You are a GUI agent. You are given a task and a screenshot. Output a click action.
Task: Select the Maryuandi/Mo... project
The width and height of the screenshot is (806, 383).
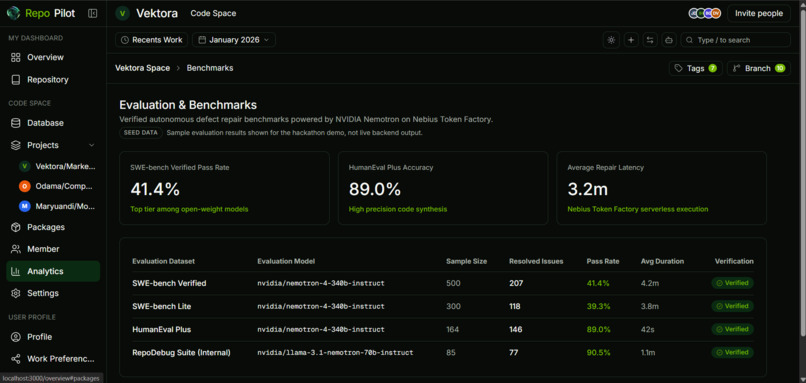[x=58, y=206]
